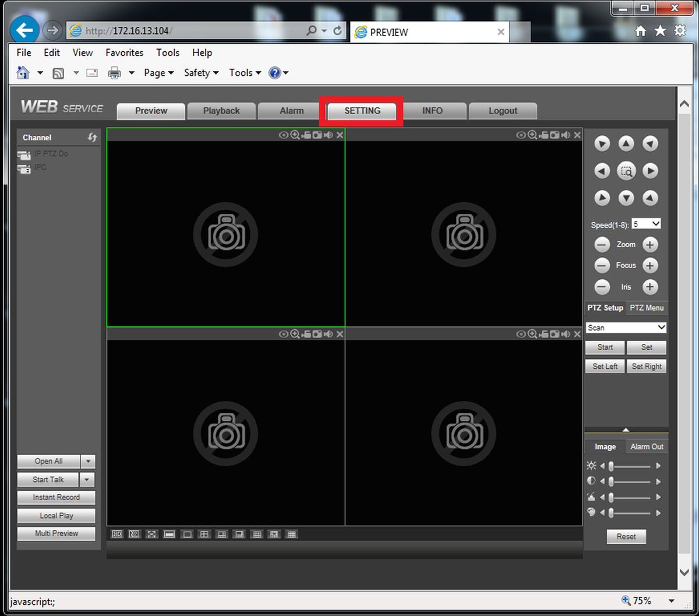
Task: Open the Speed(1-8) dropdown
Action: tap(647, 224)
